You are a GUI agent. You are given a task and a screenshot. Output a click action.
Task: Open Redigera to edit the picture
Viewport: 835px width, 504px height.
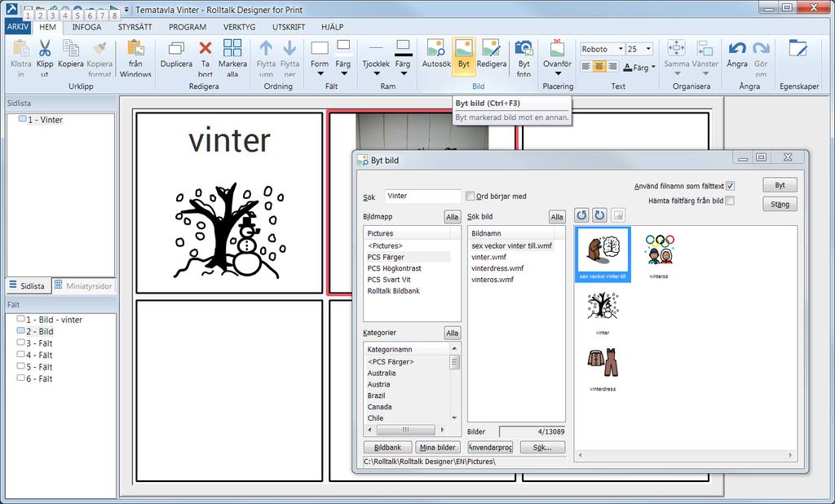tap(492, 54)
